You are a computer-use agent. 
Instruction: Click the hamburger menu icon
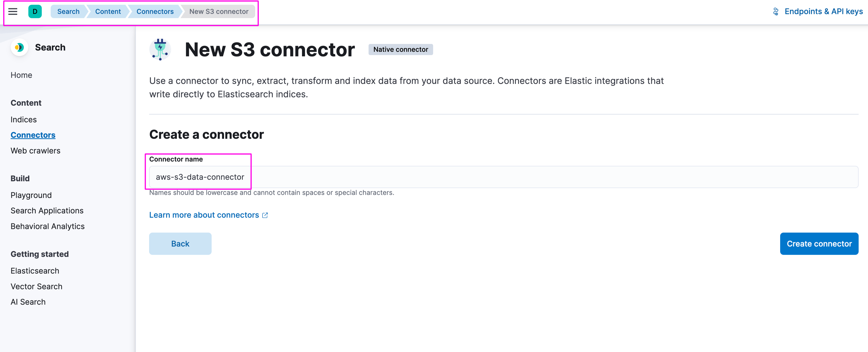[13, 11]
